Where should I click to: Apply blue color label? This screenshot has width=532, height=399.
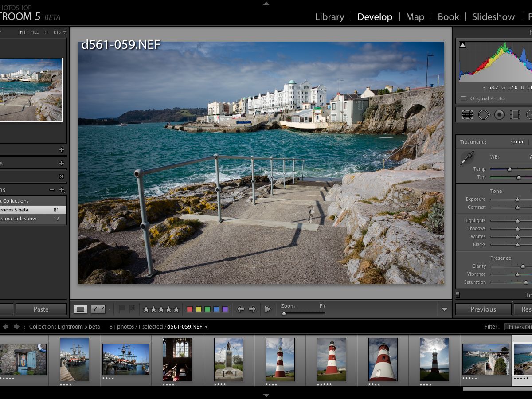216,309
